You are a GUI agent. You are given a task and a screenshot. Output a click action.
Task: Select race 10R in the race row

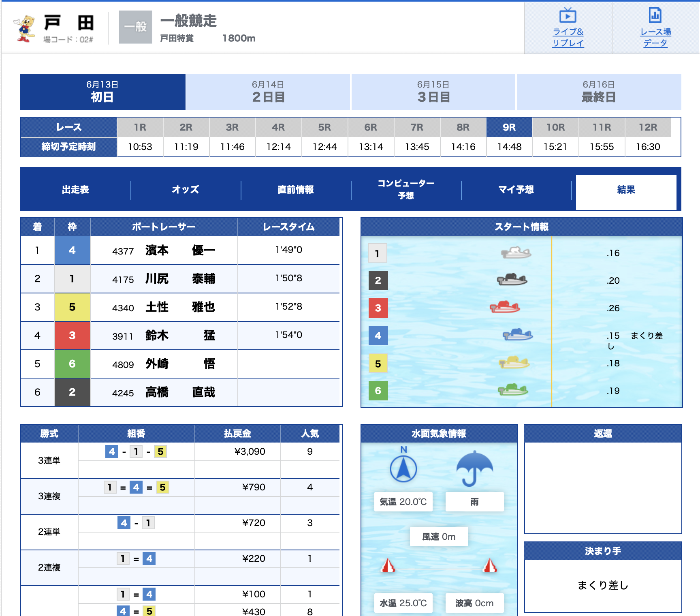click(x=555, y=128)
